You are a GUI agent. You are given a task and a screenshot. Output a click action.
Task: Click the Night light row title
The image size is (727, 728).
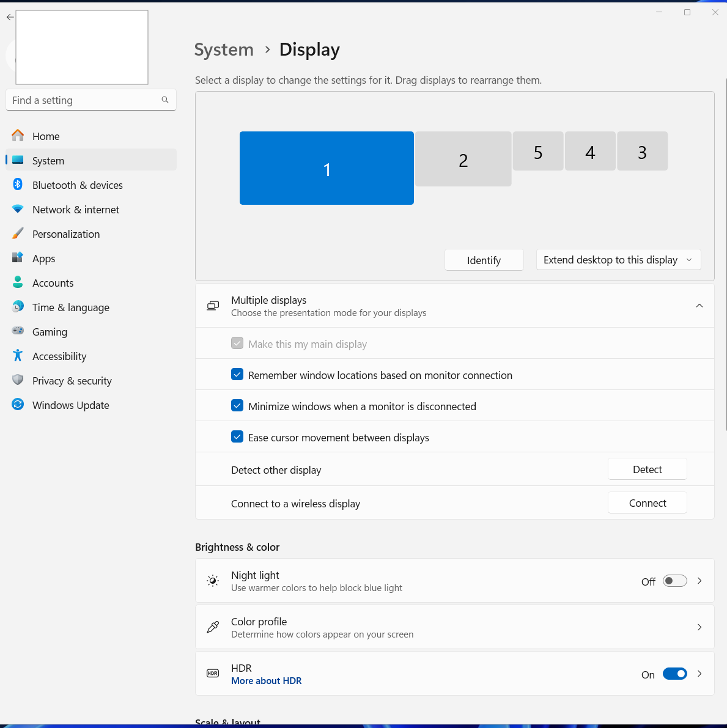pos(255,575)
